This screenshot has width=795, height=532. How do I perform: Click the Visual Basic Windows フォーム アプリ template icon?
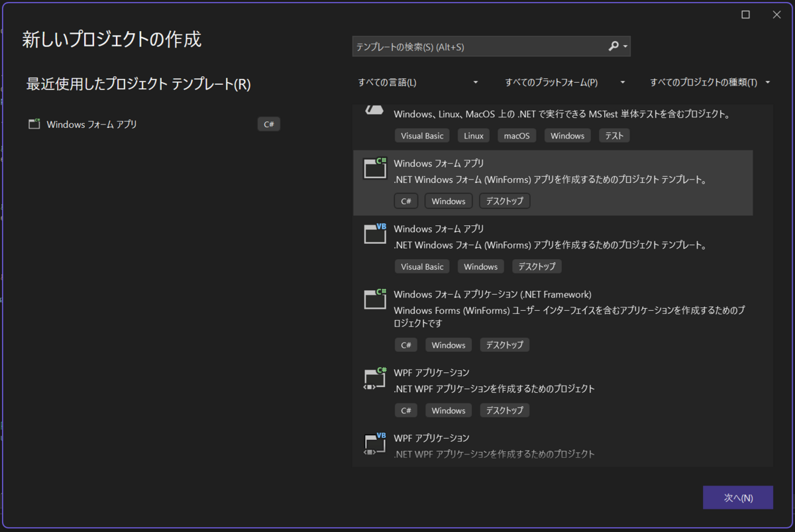pyautogui.click(x=374, y=234)
